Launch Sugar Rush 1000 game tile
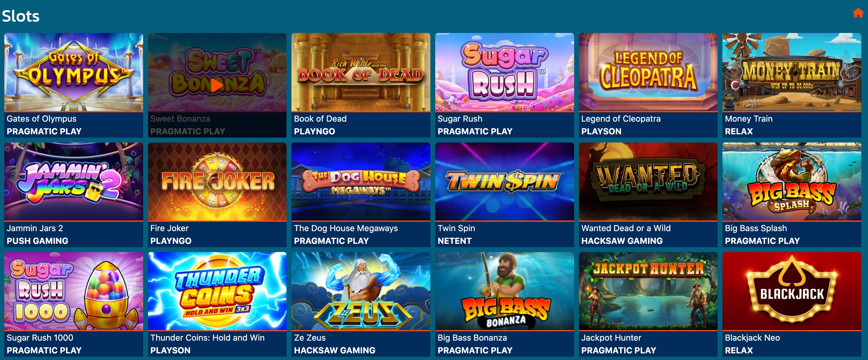 point(74,304)
